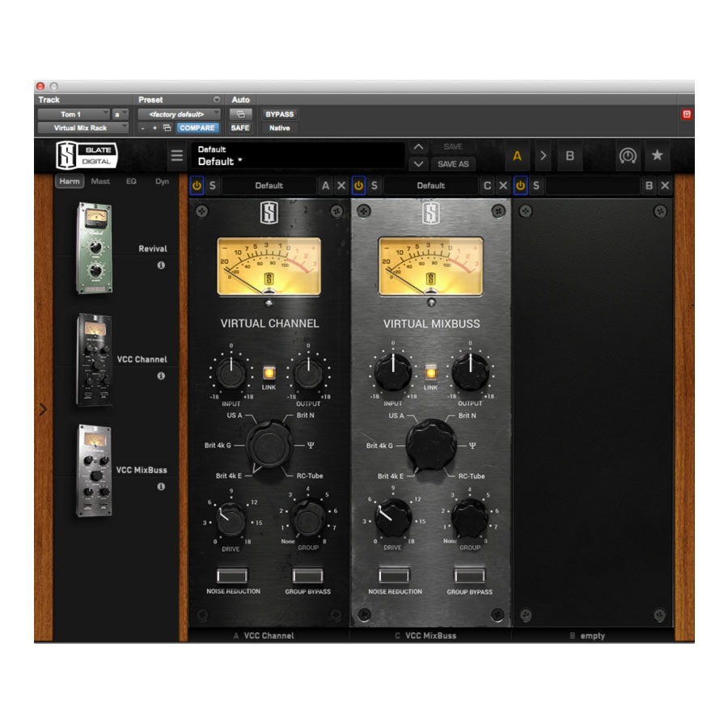
Task: Click letter B button on third slot
Action: (x=649, y=186)
